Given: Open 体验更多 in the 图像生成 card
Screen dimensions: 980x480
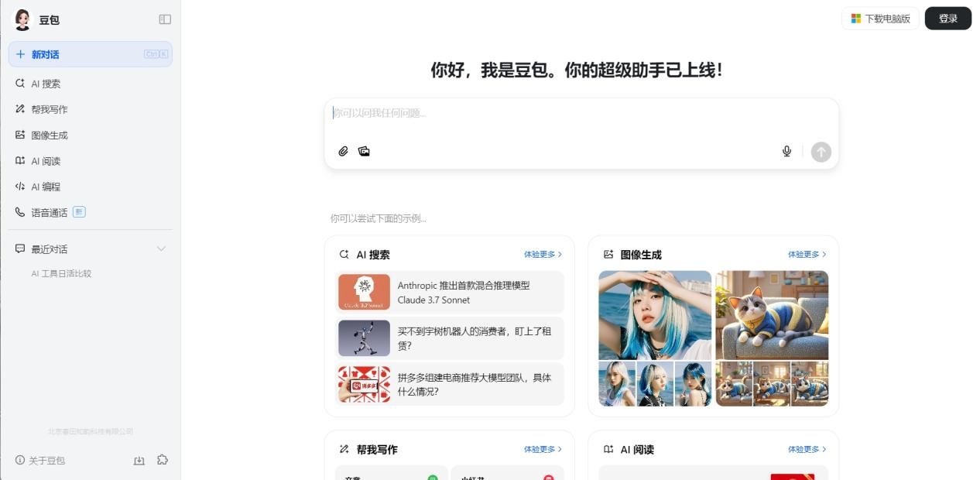Looking at the screenshot, I should coord(807,254).
